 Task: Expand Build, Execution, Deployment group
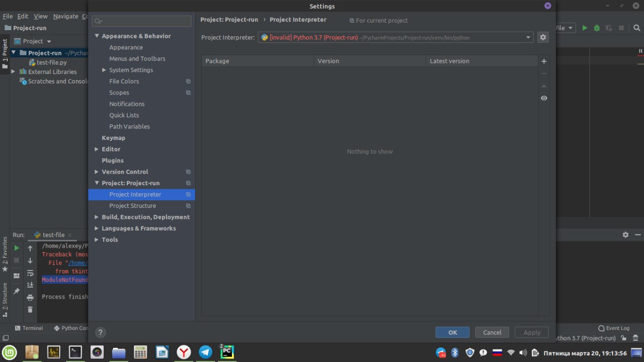point(97,217)
